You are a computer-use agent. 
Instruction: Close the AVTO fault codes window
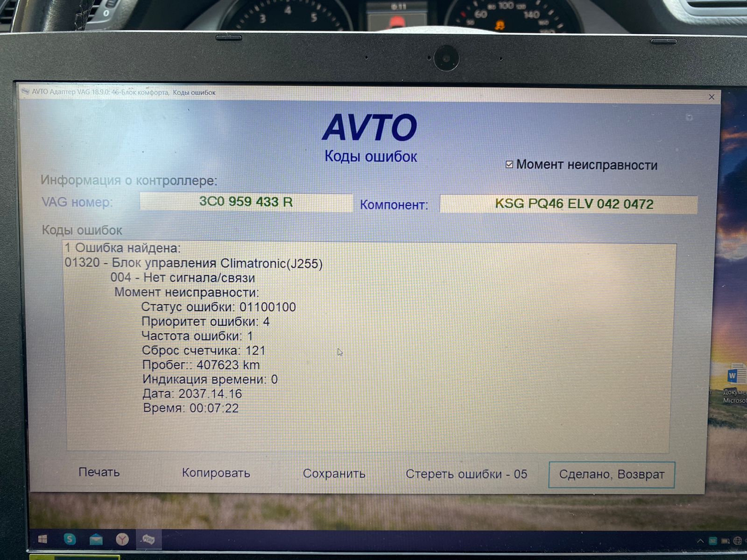[712, 97]
